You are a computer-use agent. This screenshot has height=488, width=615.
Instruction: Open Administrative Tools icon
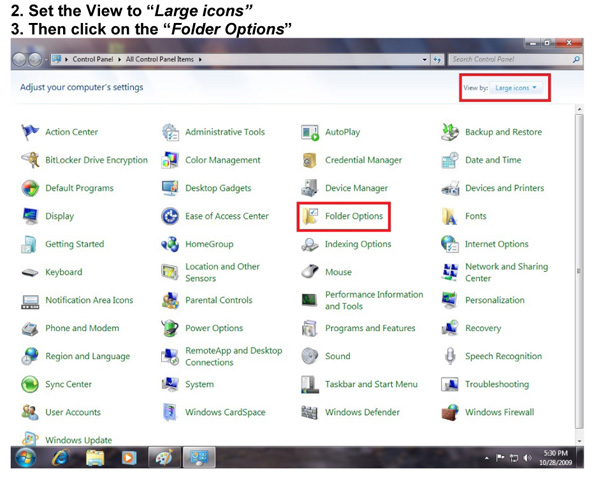170,132
